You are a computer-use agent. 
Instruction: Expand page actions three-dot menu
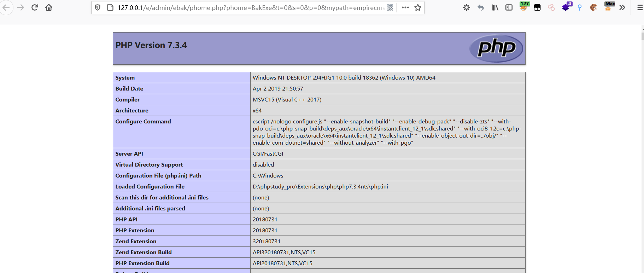point(405,7)
